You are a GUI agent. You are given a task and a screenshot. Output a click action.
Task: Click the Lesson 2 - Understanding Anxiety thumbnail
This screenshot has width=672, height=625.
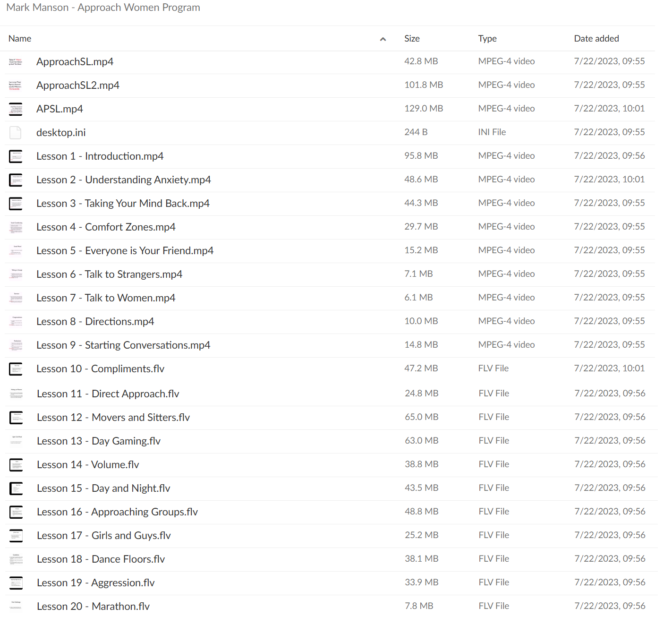pyautogui.click(x=16, y=180)
